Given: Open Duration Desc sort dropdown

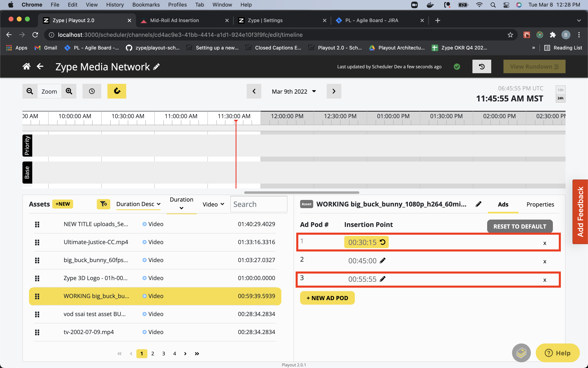Looking at the screenshot, I should 138,204.
